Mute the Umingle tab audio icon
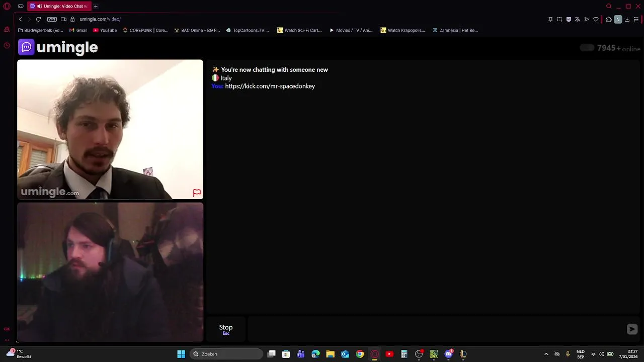 [x=39, y=7]
